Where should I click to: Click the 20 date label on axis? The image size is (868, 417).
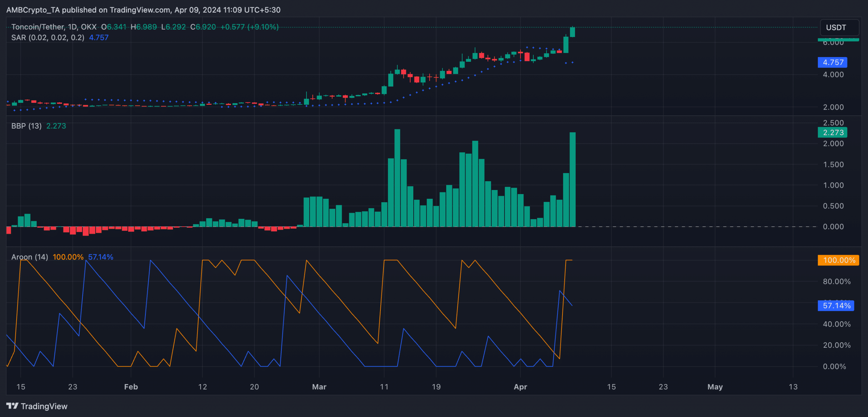click(x=254, y=387)
